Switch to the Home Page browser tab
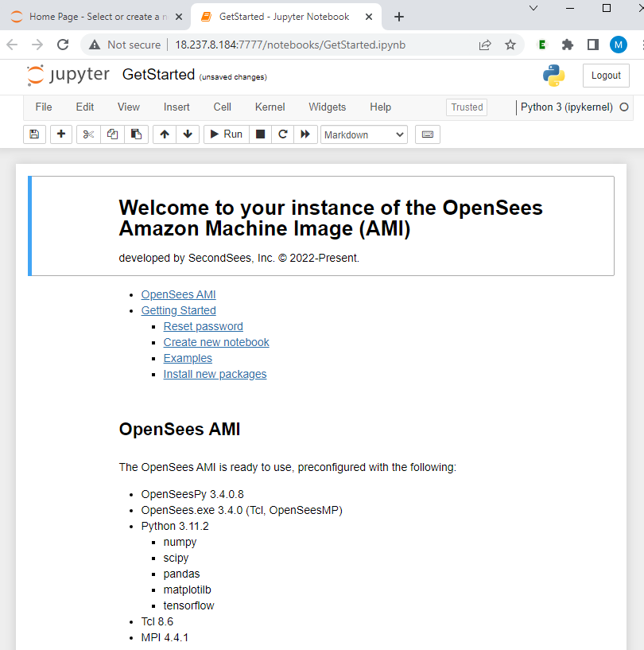 [95, 17]
